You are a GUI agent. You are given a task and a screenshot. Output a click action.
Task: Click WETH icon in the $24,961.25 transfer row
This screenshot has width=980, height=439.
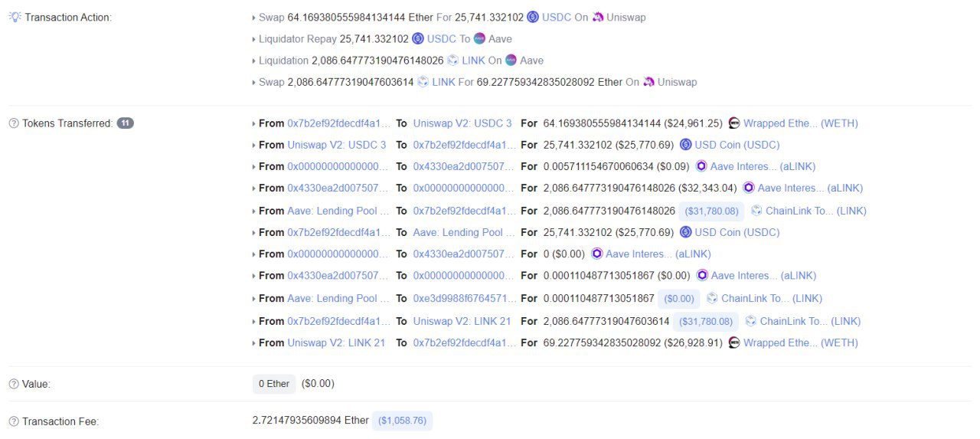pos(734,123)
